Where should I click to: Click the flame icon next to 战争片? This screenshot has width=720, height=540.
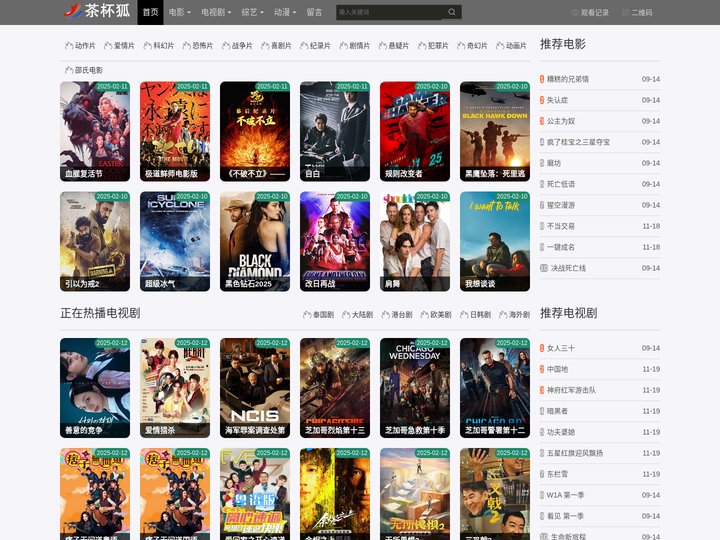click(x=226, y=45)
